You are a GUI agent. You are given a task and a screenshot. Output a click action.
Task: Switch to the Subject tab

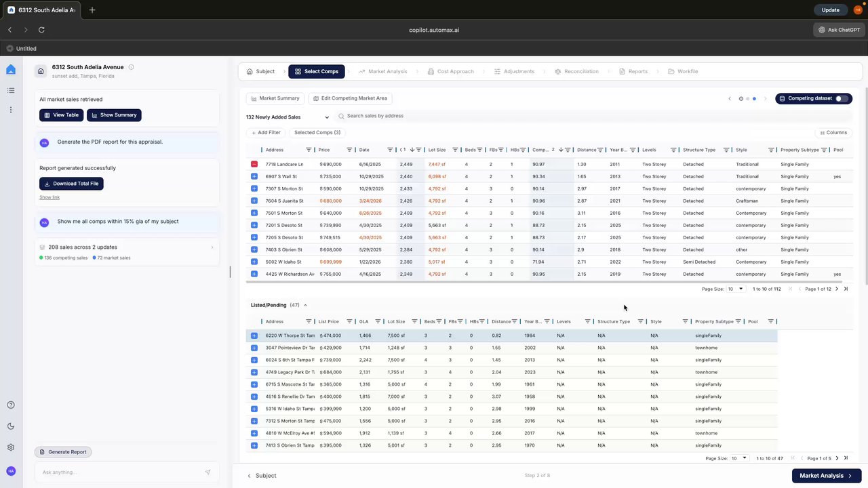[x=261, y=71]
